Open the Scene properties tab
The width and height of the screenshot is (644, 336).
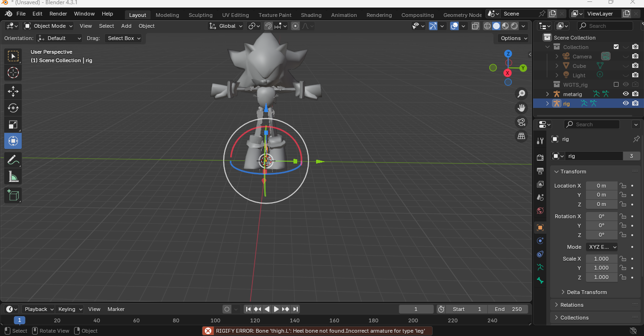tap(540, 197)
